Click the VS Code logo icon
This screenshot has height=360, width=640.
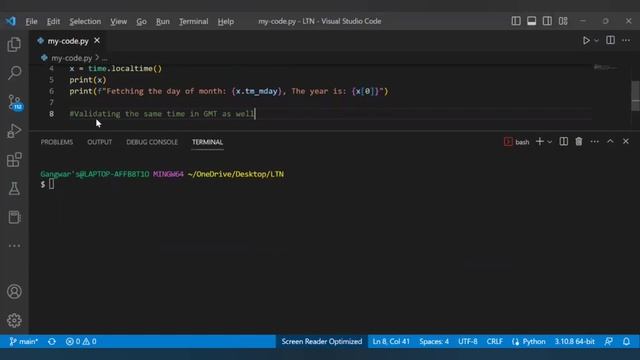point(11,21)
